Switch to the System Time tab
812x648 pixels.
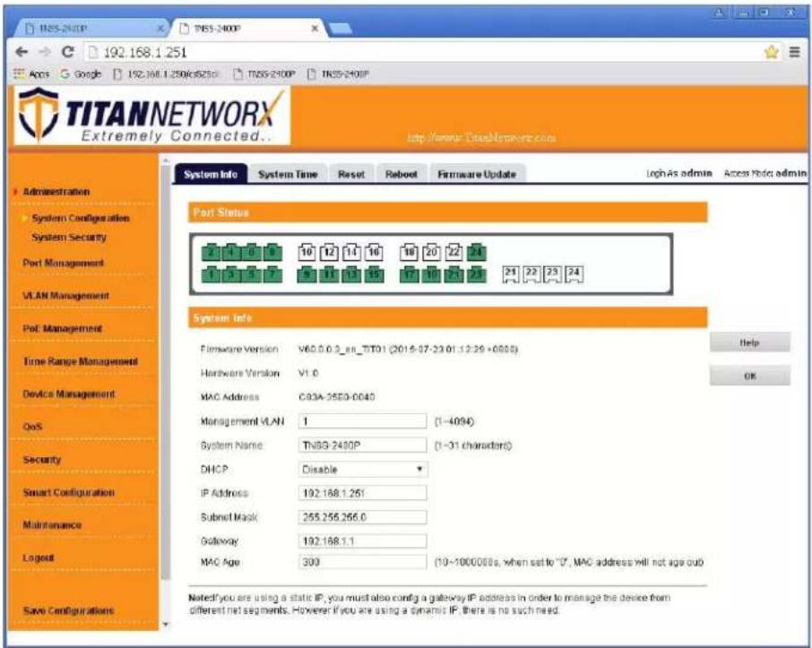pos(288,174)
